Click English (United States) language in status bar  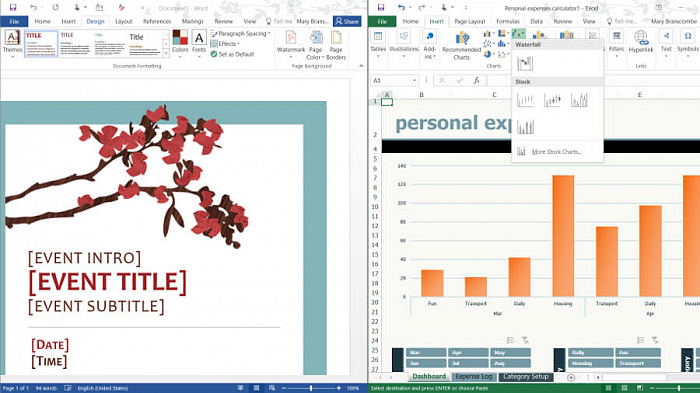102,388
